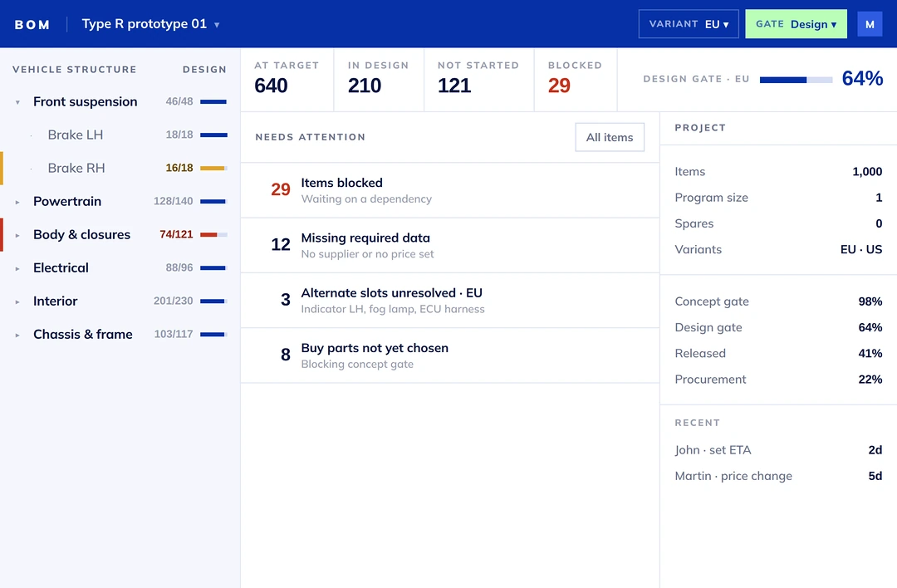Click the Brake RH yellow progress bar
Image resolution: width=897 pixels, height=588 pixels.
pos(213,168)
